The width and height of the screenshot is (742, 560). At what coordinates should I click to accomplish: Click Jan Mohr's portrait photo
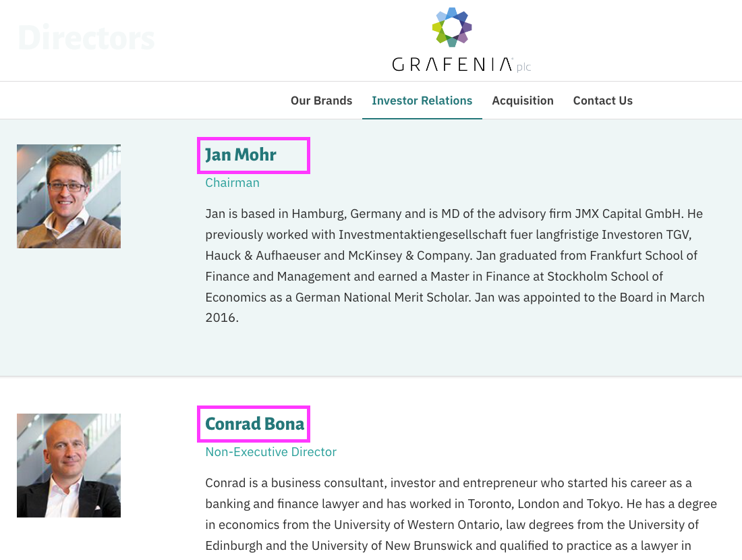(x=69, y=196)
